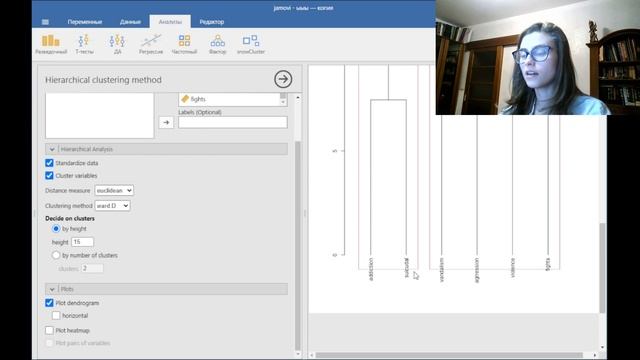
Task: Select by number of clusters option
Action: (56, 255)
